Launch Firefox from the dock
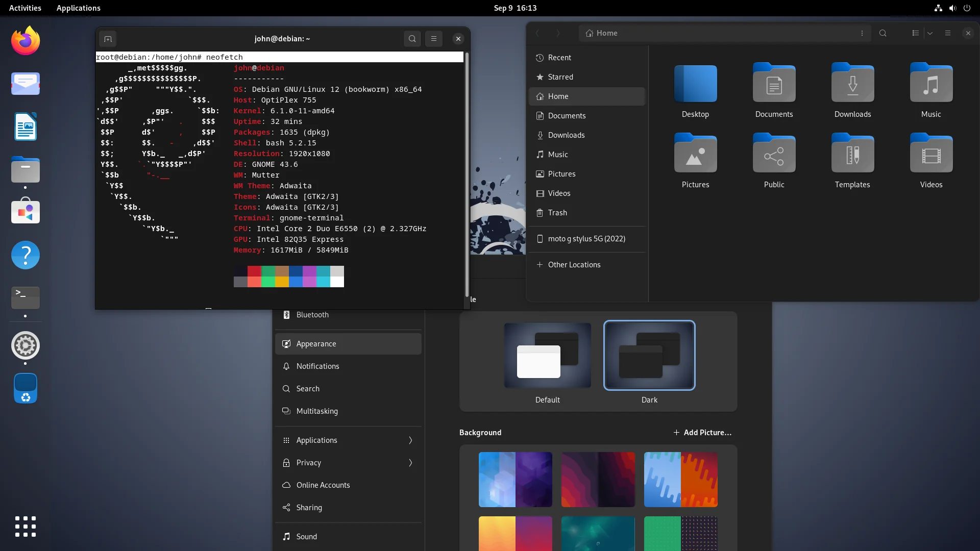The image size is (980, 551). [26, 40]
